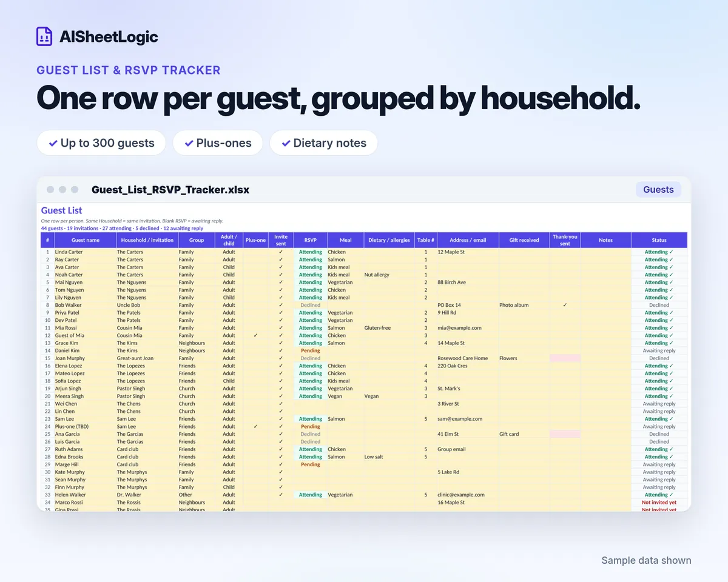Click the Dietary / allergies column header
This screenshot has height=582, width=728.
tap(389, 240)
